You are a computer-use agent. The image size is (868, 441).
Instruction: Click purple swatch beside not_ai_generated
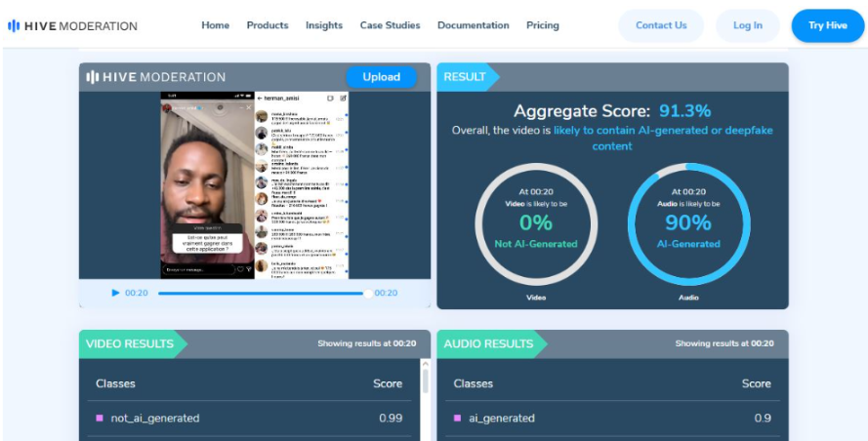click(x=100, y=419)
